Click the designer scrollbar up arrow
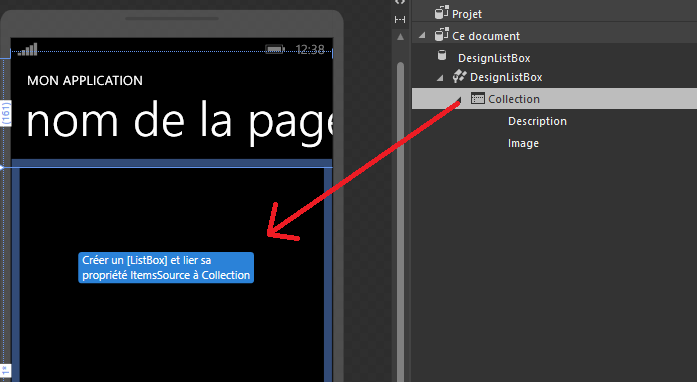 tap(401, 37)
